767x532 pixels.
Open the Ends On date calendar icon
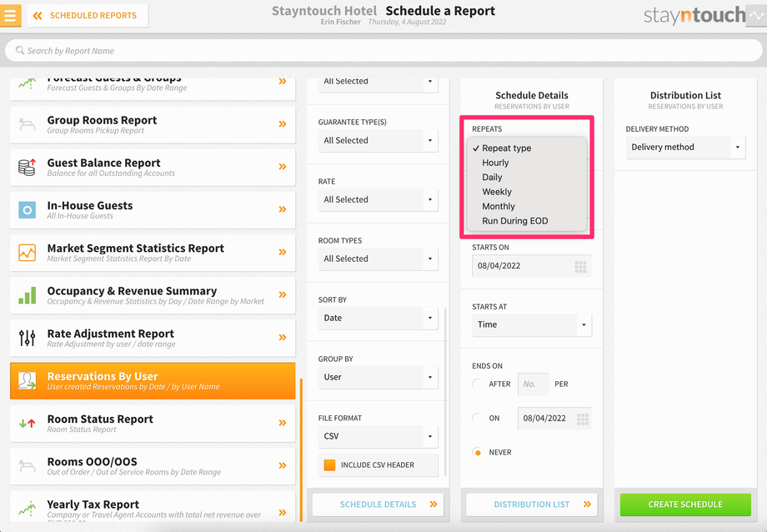pyautogui.click(x=583, y=419)
